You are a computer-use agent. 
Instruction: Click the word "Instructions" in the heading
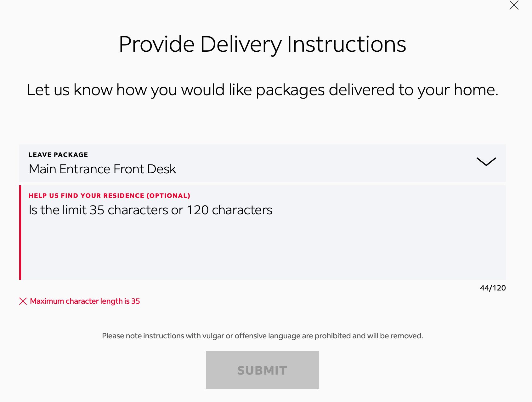pos(346,44)
